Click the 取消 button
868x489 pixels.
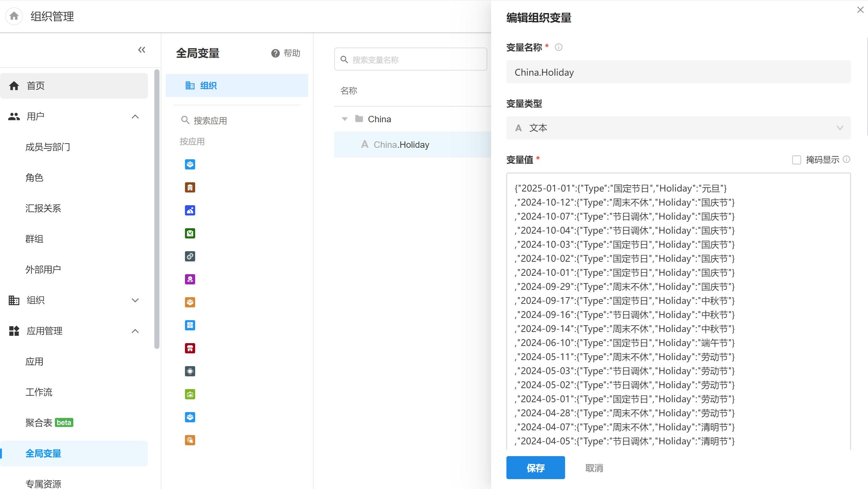click(x=594, y=468)
